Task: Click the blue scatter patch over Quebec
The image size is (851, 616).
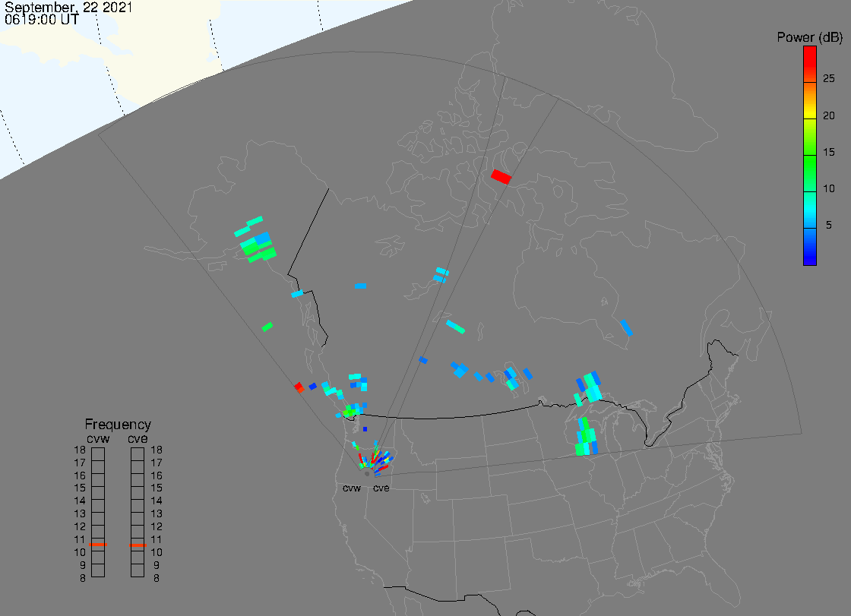Action: pos(626,328)
